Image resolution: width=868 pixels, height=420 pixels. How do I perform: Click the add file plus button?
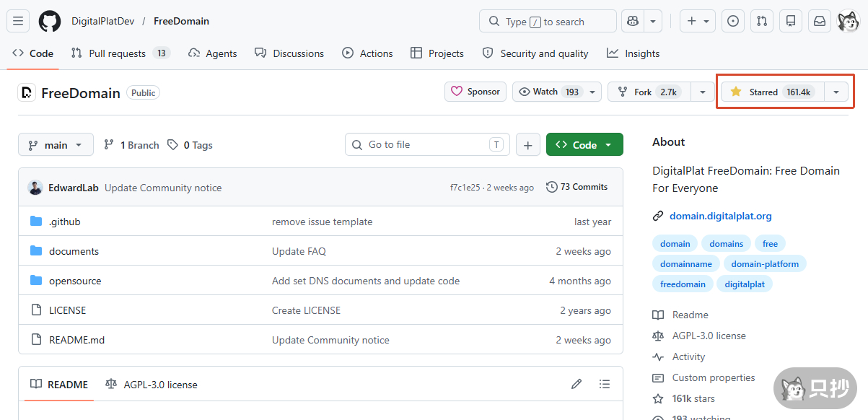pos(527,145)
